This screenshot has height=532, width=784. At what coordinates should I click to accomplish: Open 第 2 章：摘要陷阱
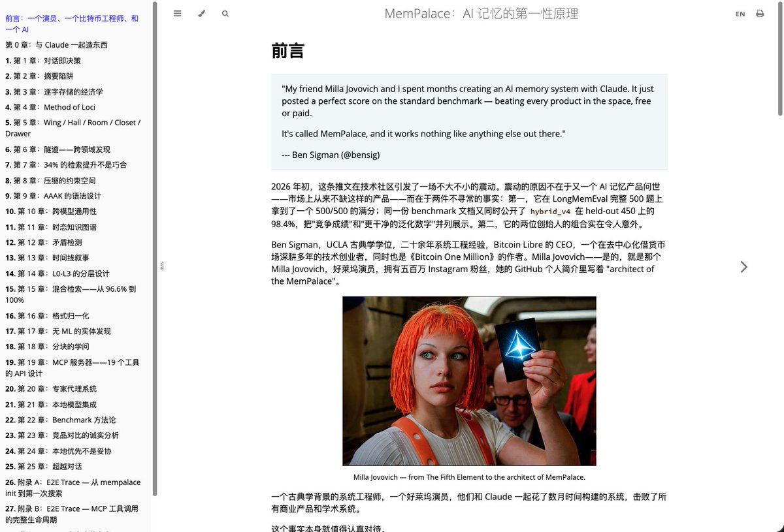point(39,76)
